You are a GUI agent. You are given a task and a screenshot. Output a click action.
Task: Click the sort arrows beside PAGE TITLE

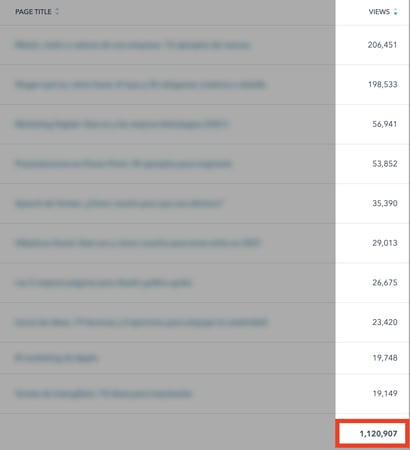57,12
